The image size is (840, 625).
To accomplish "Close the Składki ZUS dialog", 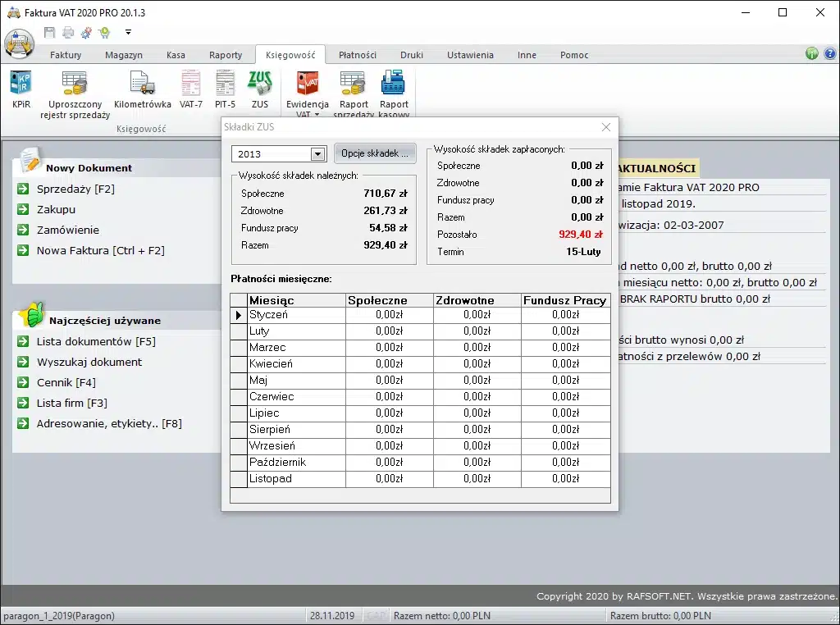I will point(606,127).
